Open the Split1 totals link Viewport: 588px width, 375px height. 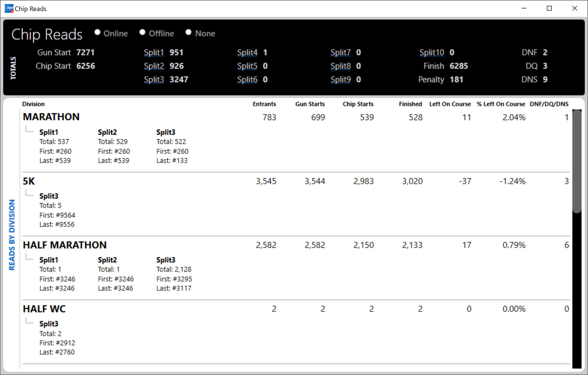pyautogui.click(x=154, y=52)
